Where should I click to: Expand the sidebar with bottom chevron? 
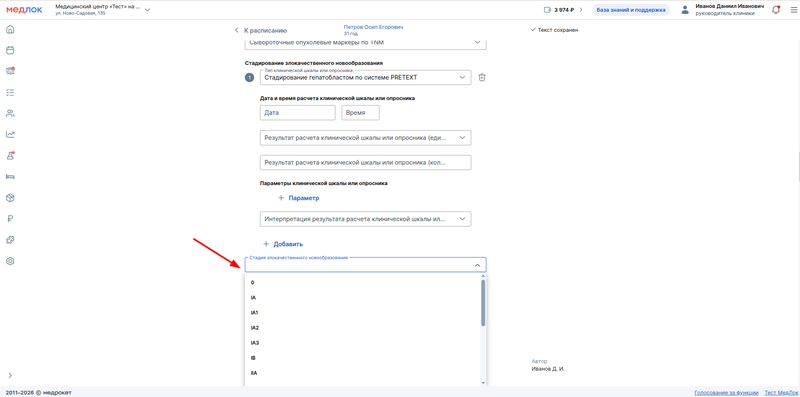(x=10, y=375)
